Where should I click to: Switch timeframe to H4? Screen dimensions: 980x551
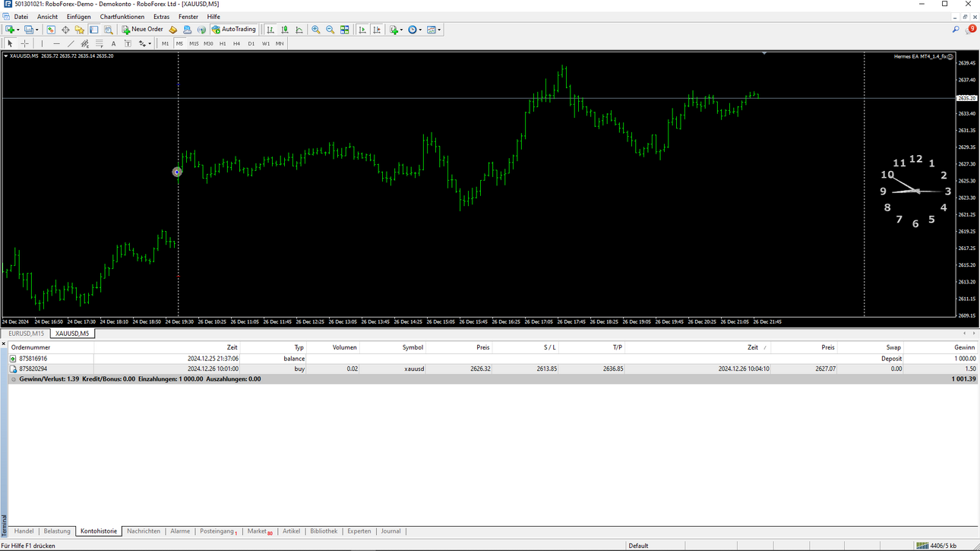pyautogui.click(x=236, y=44)
